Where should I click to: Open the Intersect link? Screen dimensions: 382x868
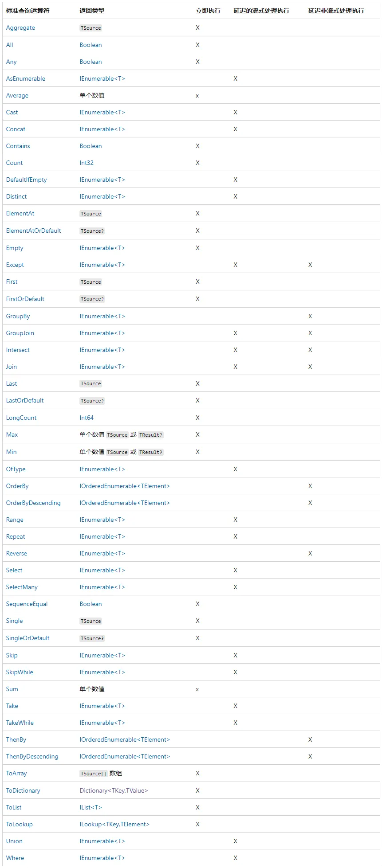pos(18,350)
